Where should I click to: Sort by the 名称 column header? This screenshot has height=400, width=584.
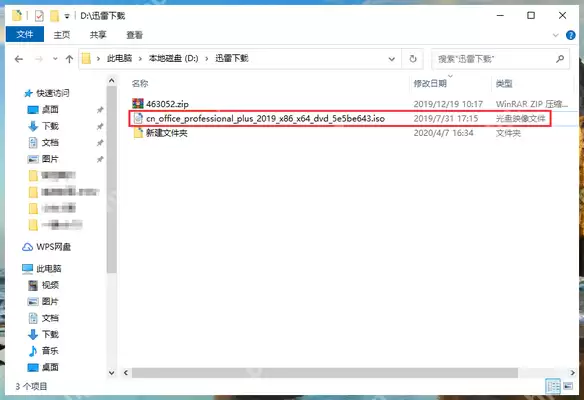[x=140, y=83]
